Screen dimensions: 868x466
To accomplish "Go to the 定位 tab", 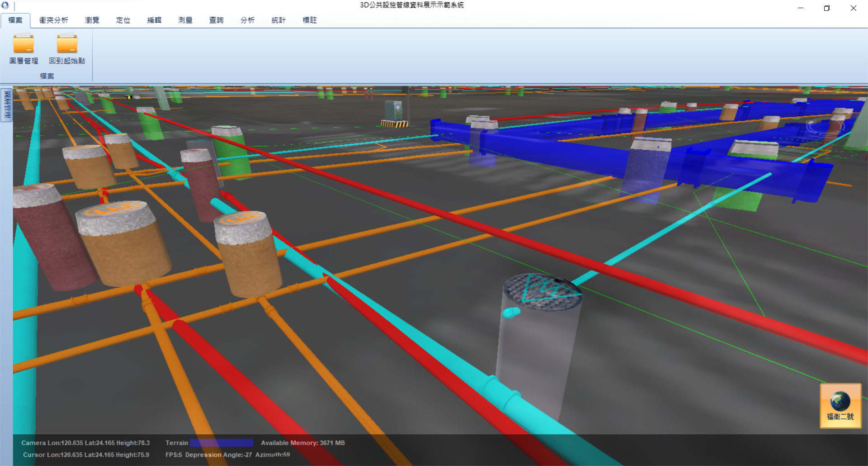I will coord(123,20).
